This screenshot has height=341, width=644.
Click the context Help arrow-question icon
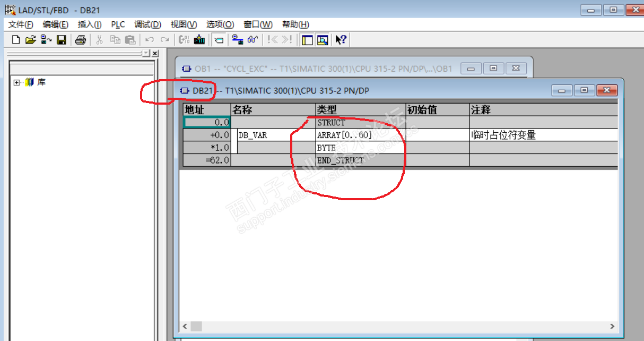click(x=341, y=40)
